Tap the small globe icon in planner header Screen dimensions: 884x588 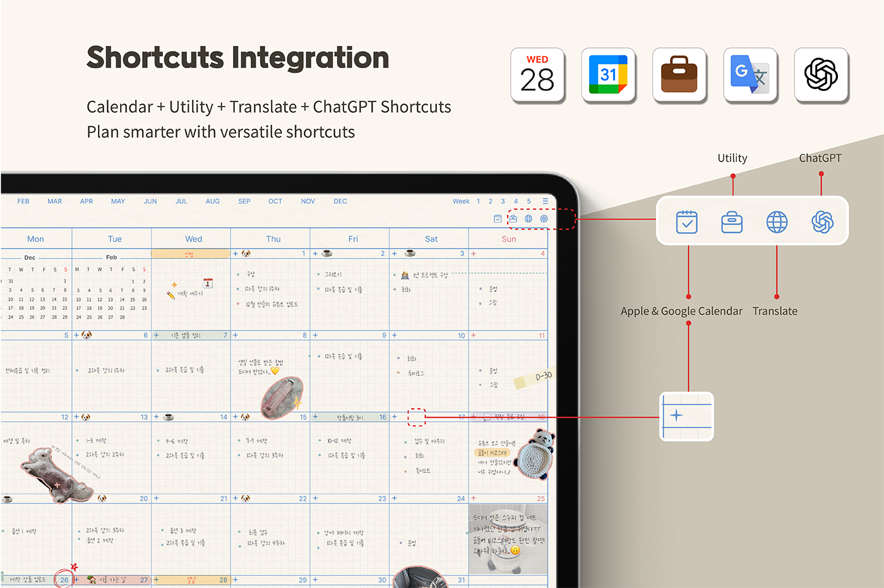click(529, 219)
